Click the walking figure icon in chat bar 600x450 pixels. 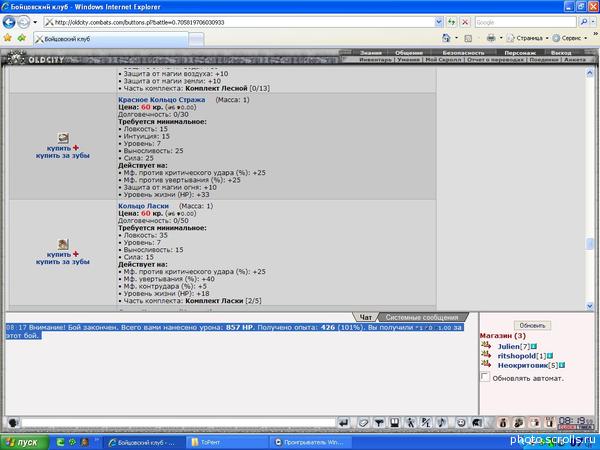point(410,423)
